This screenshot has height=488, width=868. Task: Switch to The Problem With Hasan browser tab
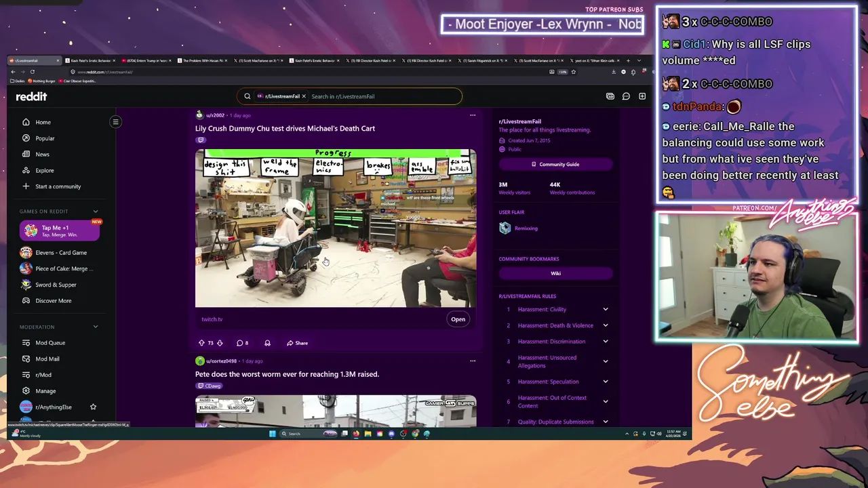click(202, 61)
